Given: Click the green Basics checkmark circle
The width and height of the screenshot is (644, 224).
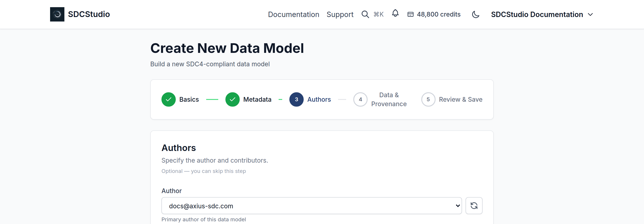Looking at the screenshot, I should click(x=169, y=99).
